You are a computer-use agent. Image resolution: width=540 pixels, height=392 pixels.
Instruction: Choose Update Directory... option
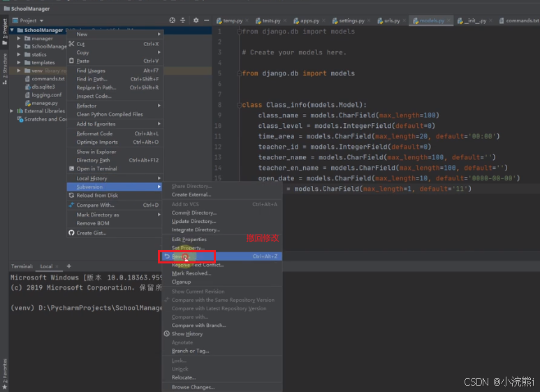tap(222, 221)
